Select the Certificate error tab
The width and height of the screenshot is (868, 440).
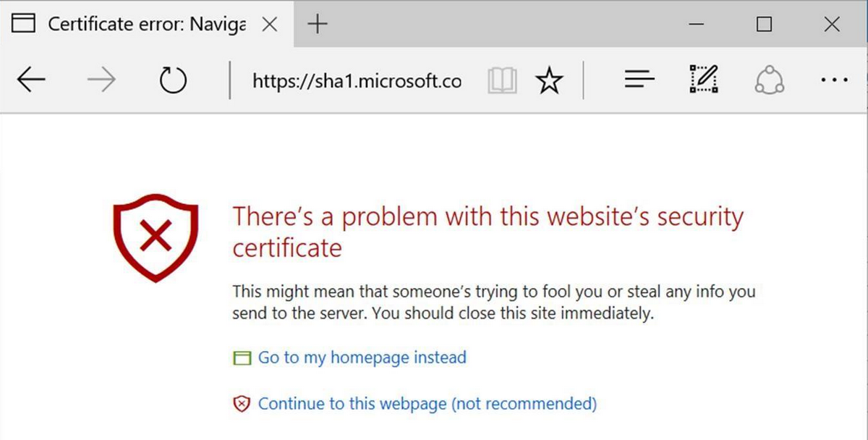coord(145,25)
